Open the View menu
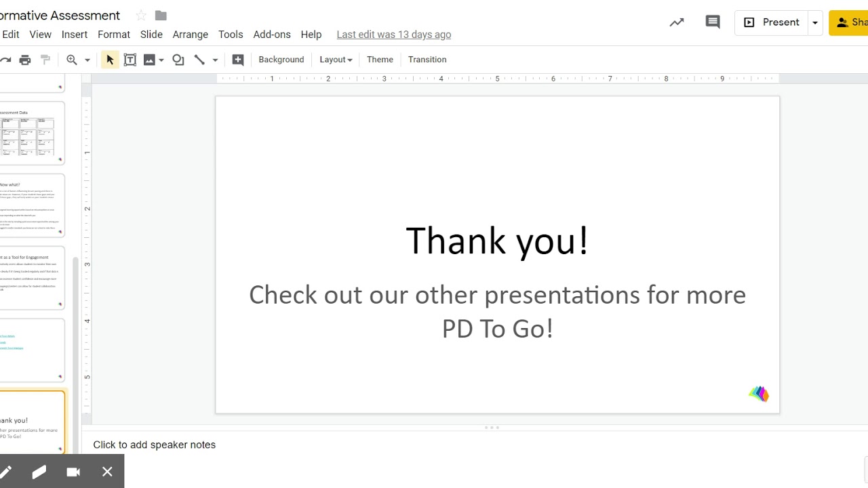This screenshot has height=488, width=868. [x=41, y=35]
